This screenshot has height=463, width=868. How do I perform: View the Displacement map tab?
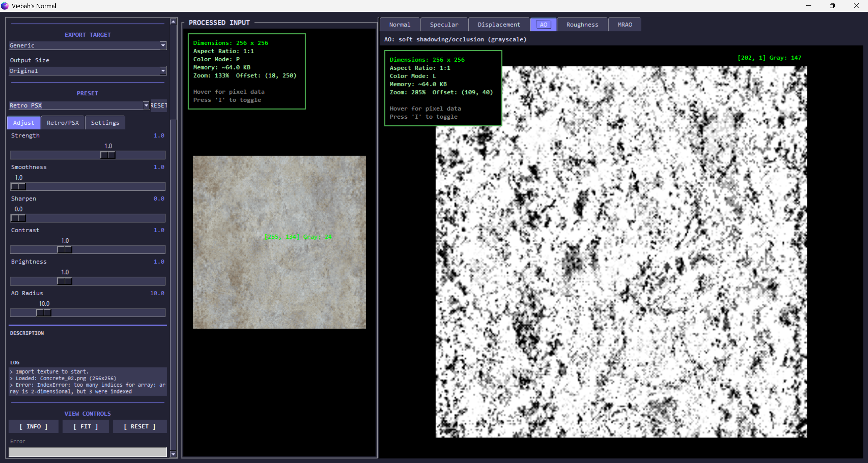point(499,24)
